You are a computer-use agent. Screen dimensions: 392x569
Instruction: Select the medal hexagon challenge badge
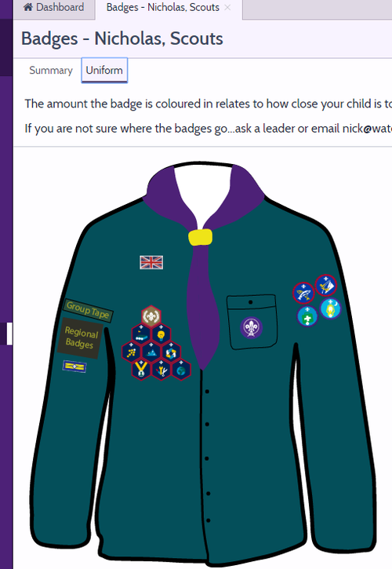pyautogui.click(x=141, y=370)
